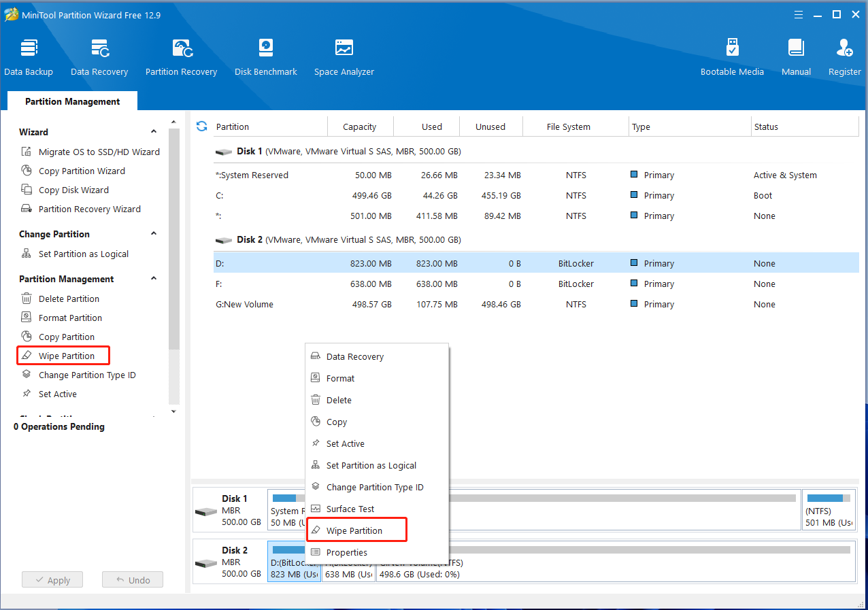
Task: Select Wipe Partition in sidebar
Action: (x=63, y=356)
